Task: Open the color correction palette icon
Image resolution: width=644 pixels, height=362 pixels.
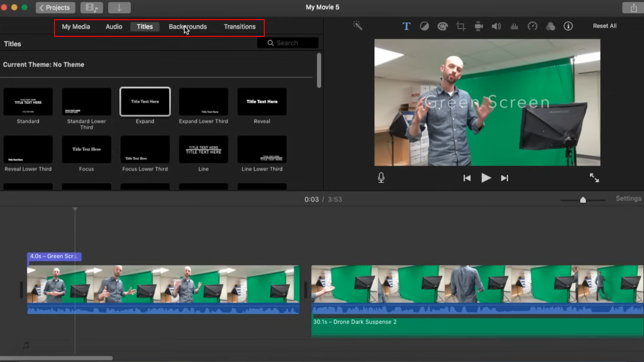Action: coord(442,26)
